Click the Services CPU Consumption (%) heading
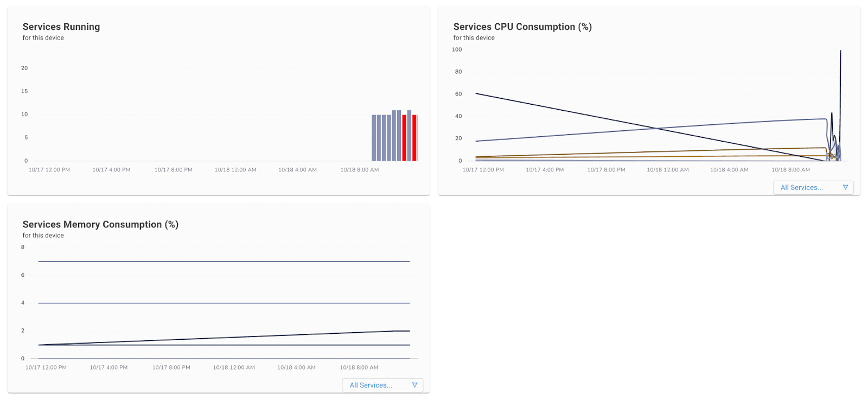This screenshot has width=868, height=400. coord(522,27)
